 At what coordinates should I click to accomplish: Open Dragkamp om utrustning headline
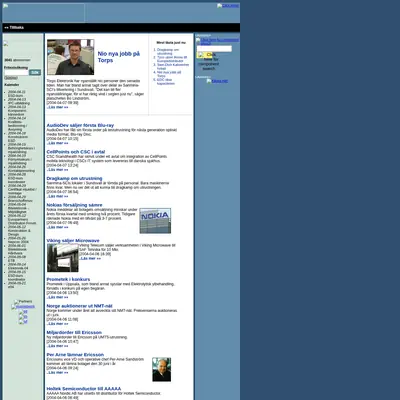(74, 179)
